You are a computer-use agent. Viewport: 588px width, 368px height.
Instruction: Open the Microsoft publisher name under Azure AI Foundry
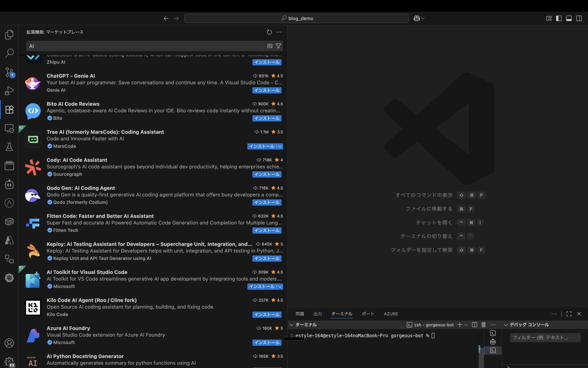point(64,342)
